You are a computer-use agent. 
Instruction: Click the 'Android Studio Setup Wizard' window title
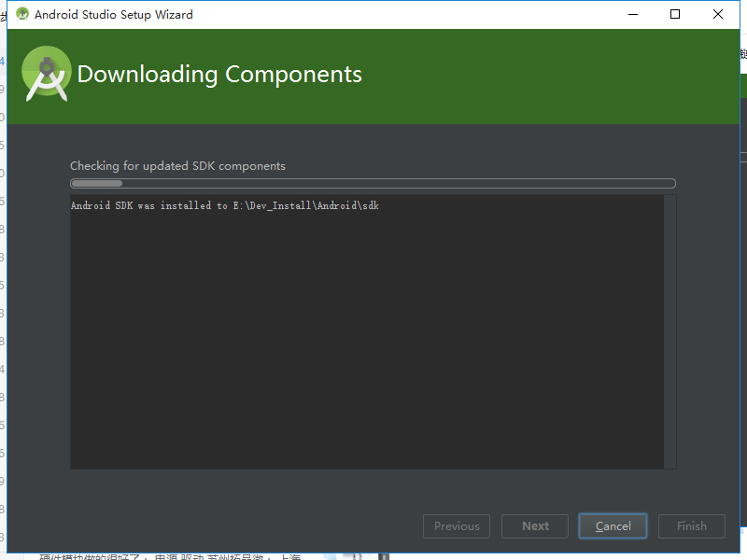coord(113,15)
